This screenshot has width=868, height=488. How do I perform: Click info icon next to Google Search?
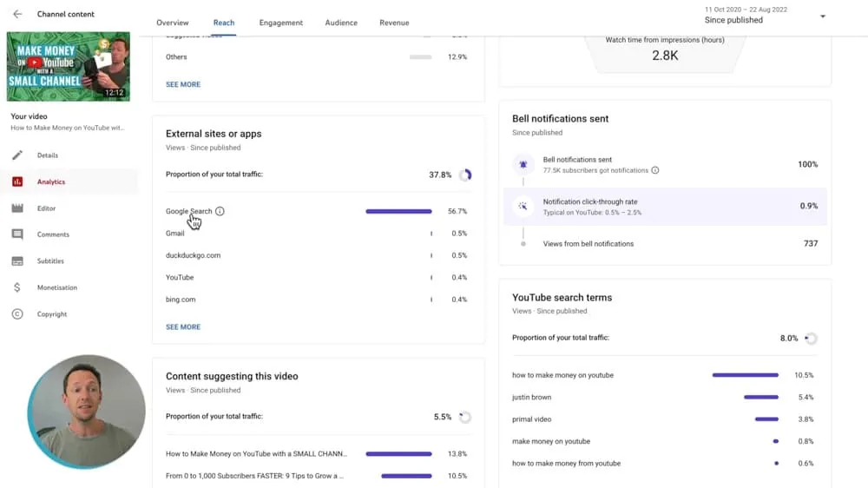[x=220, y=211]
